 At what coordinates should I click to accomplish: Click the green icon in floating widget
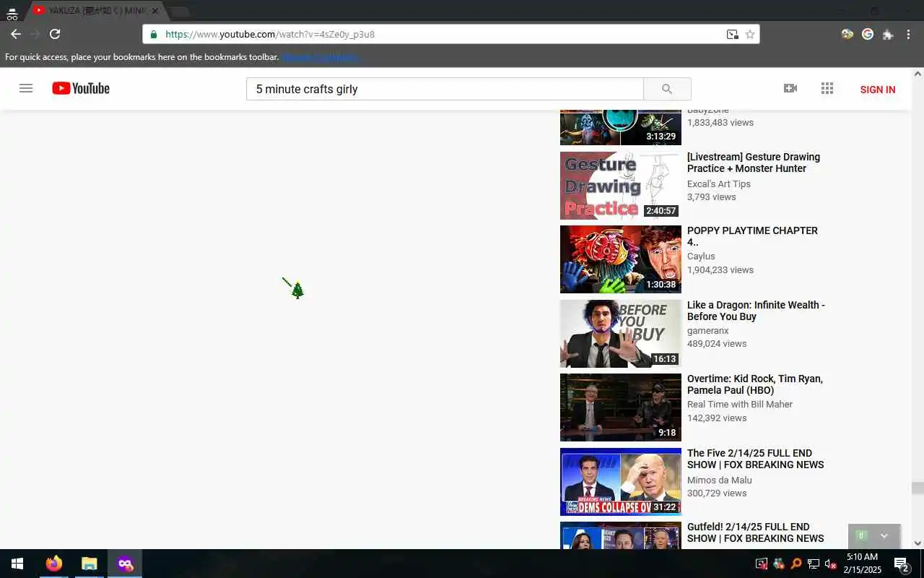tap(860, 535)
